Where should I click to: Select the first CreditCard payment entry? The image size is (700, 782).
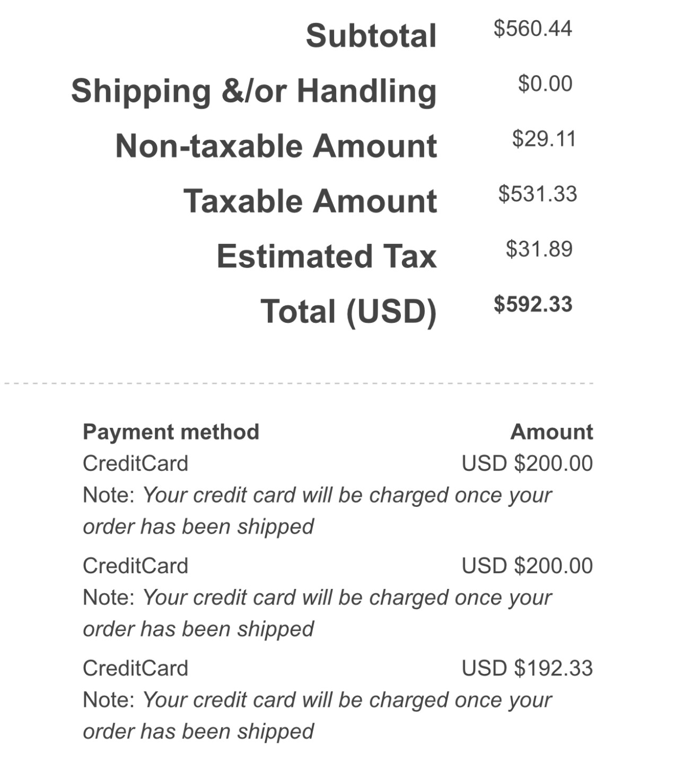tap(135, 463)
